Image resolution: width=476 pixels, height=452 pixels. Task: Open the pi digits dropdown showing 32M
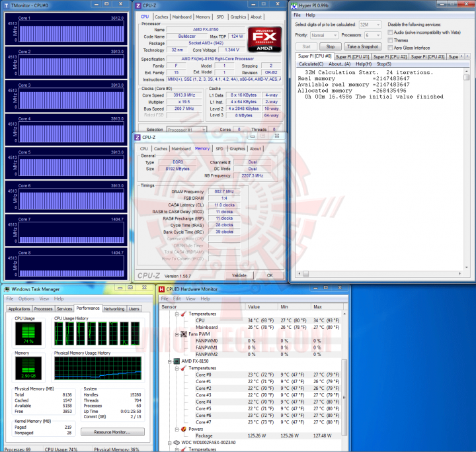point(370,24)
